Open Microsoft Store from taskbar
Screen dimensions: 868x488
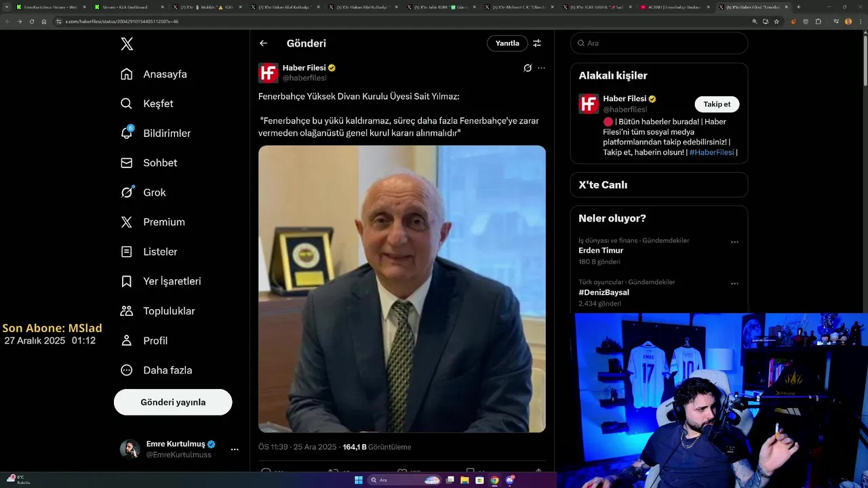(480, 480)
